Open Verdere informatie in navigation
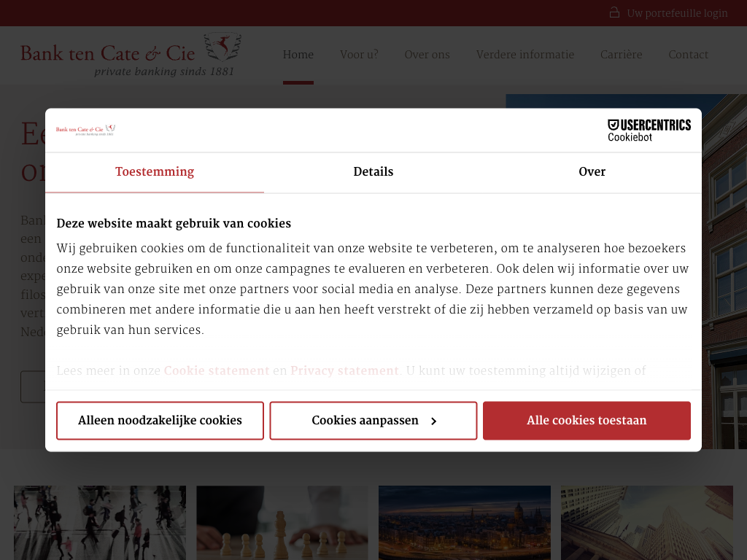The height and width of the screenshot is (560, 747). point(525,55)
